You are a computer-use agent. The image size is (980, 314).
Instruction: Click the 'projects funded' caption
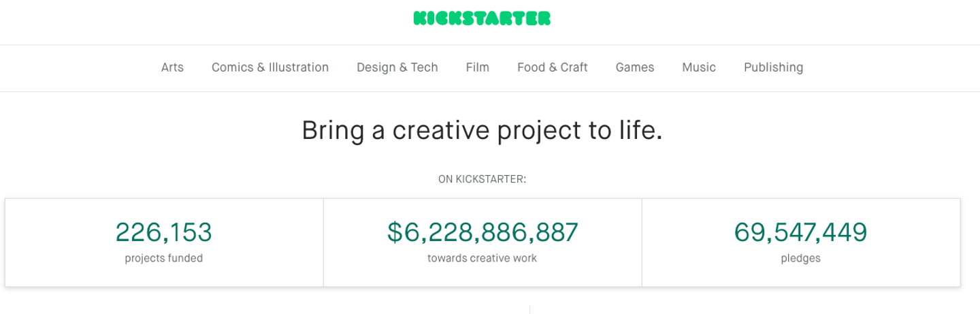coord(163,258)
